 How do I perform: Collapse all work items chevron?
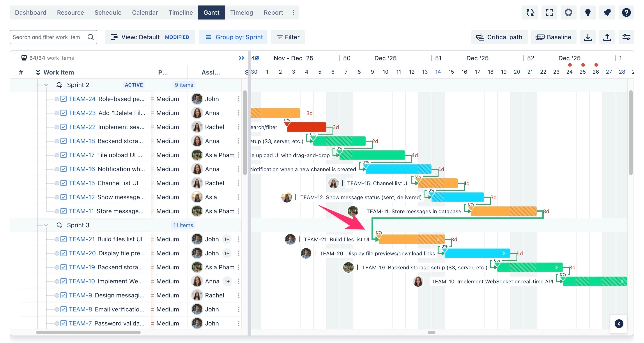[x=38, y=72]
